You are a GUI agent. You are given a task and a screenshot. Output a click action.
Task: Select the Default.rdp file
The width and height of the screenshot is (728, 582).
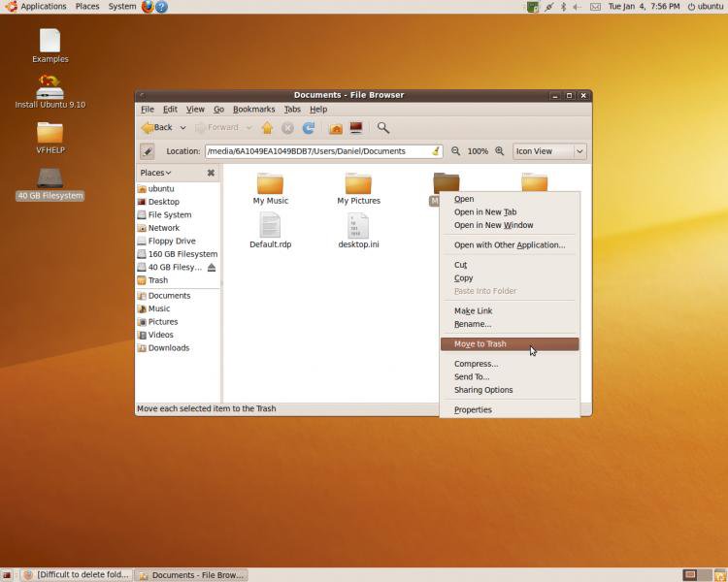tap(270, 231)
